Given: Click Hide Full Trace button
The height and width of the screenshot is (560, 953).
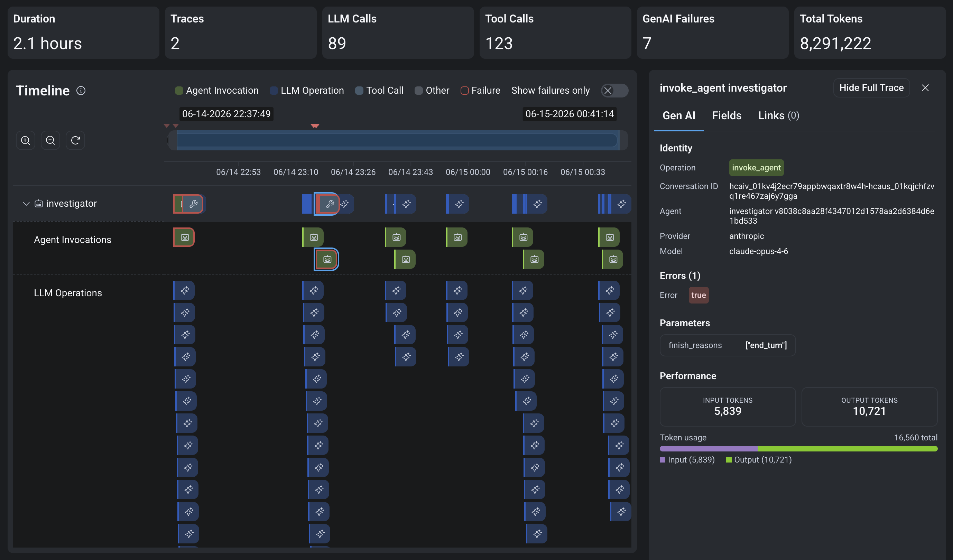Looking at the screenshot, I should tap(871, 88).
